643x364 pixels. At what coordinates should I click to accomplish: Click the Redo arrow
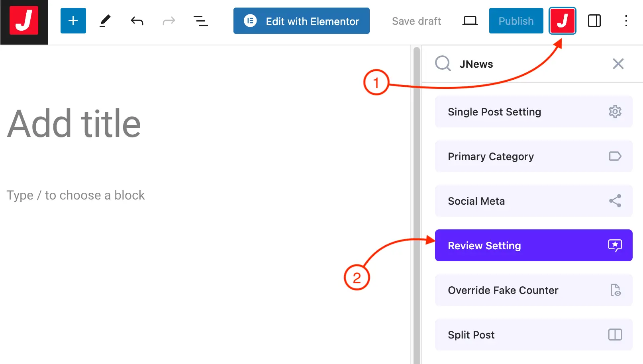(169, 21)
